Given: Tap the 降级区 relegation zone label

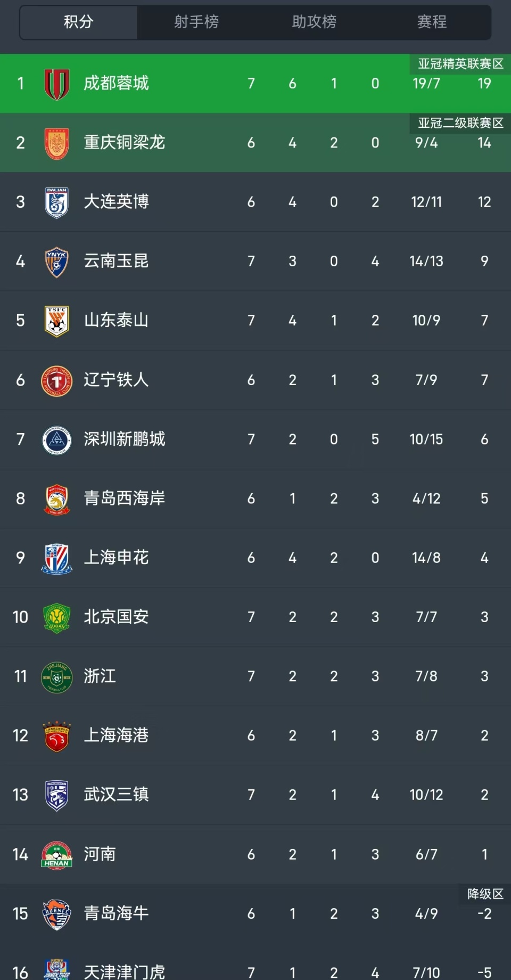Looking at the screenshot, I should coord(485,894).
